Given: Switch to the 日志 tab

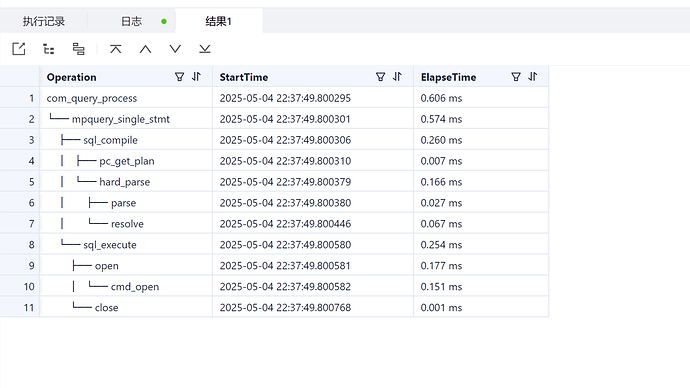Looking at the screenshot, I should point(132,21).
